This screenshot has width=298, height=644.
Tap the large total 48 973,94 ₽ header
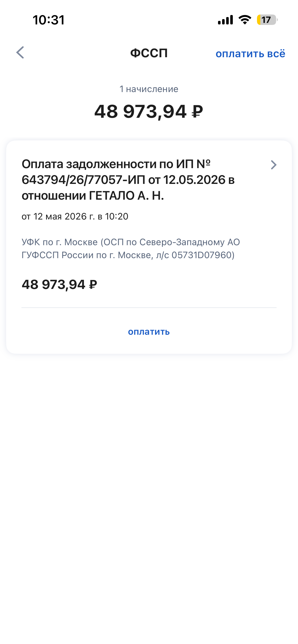pyautogui.click(x=149, y=112)
